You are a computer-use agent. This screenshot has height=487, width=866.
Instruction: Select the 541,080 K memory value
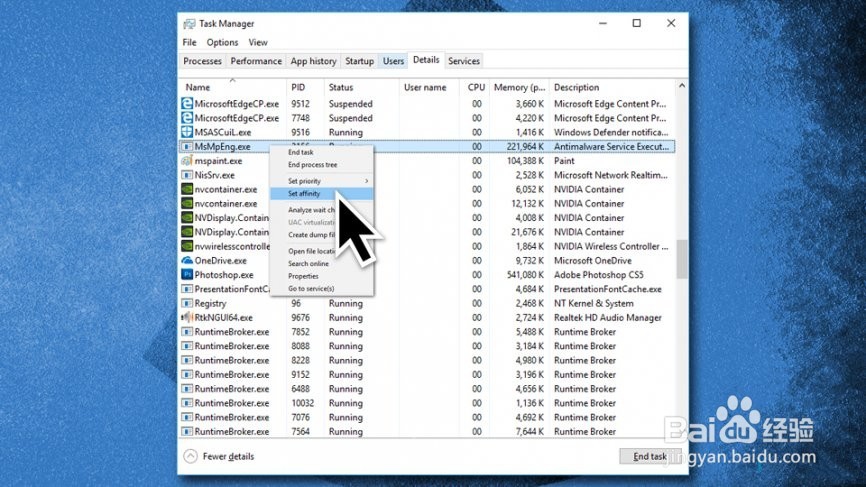525,274
